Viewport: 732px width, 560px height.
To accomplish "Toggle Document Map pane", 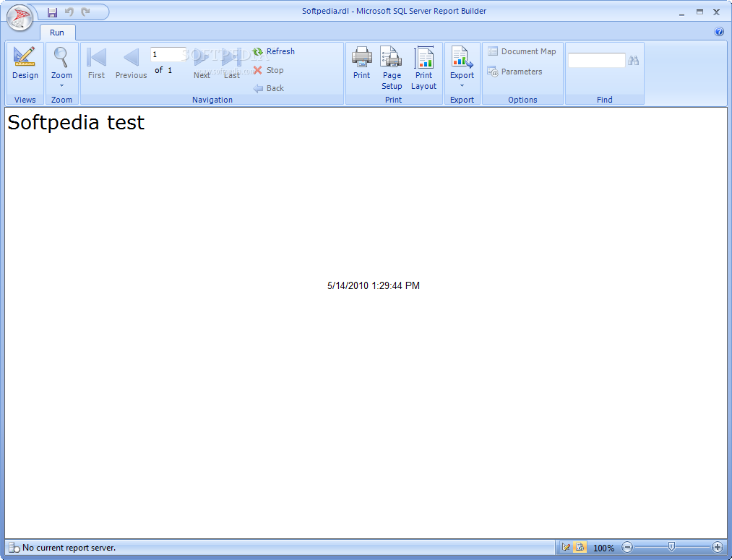I will pyautogui.click(x=522, y=51).
